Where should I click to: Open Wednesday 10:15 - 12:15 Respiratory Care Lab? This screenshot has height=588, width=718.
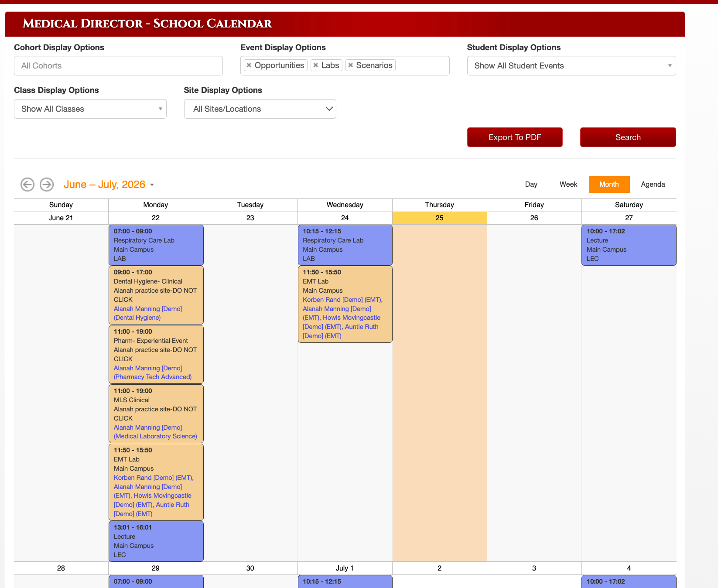click(345, 245)
